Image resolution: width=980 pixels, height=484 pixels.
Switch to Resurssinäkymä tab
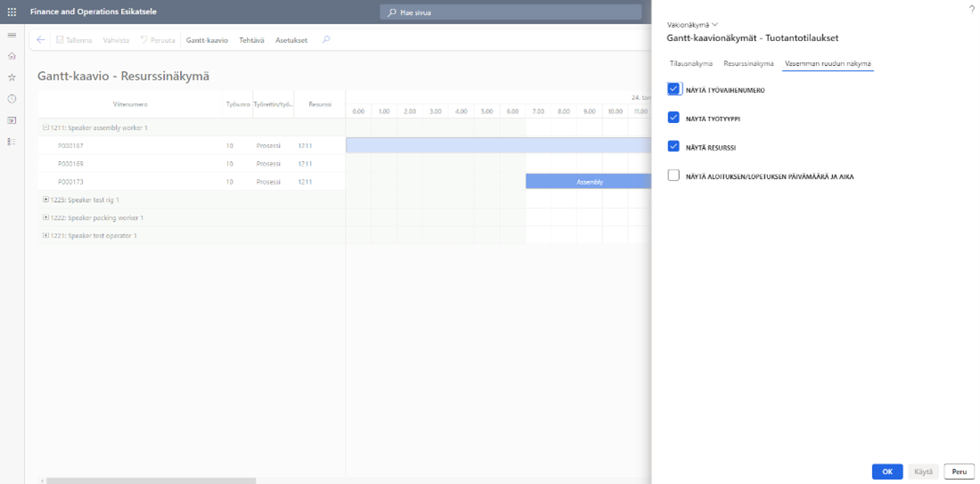(x=748, y=64)
